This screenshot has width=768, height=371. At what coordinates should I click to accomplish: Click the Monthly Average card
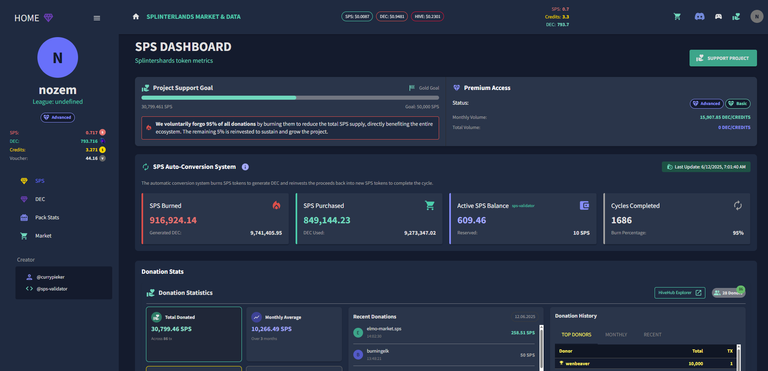[294, 334]
